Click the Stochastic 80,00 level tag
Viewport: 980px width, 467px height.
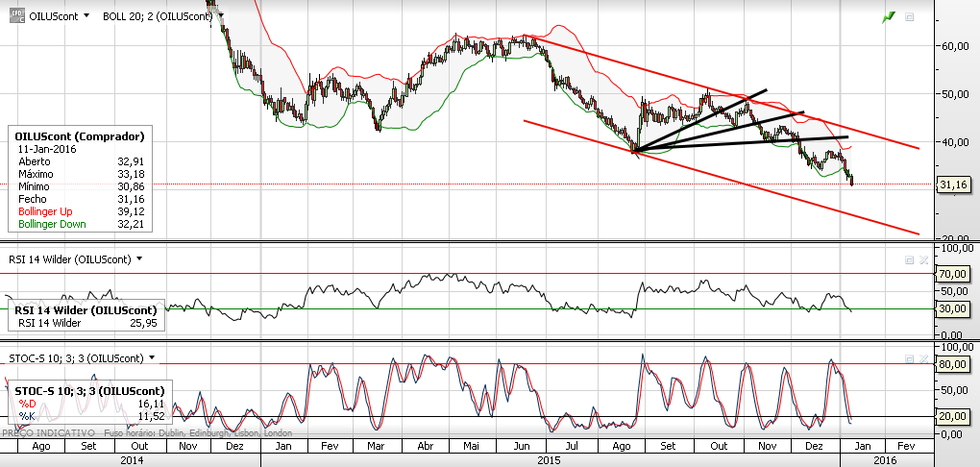[x=952, y=364]
